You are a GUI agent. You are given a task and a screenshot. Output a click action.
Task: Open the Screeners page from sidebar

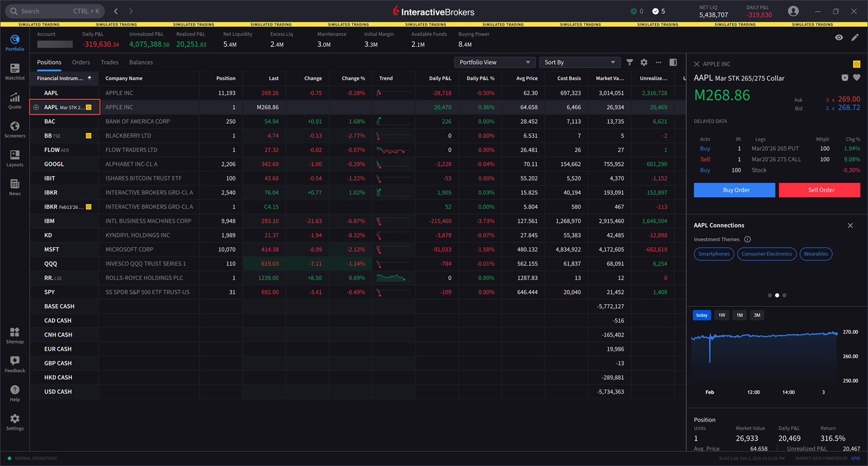click(x=15, y=130)
